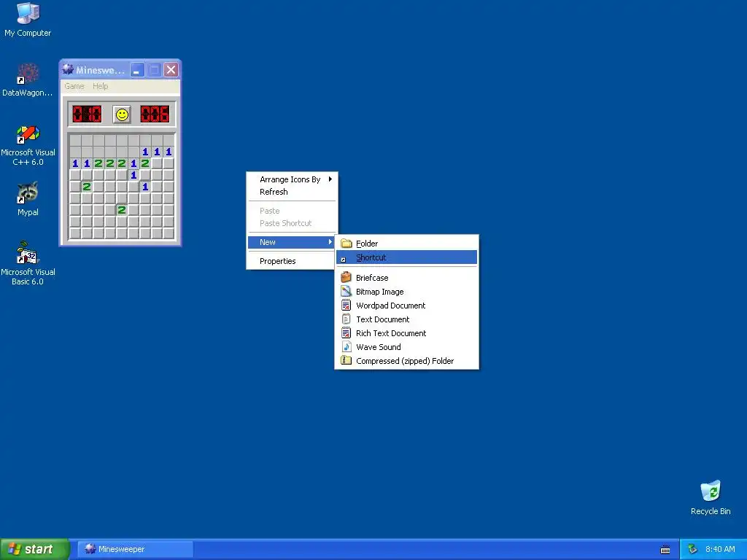
Task: Click the Windows start button
Action: pos(35,549)
